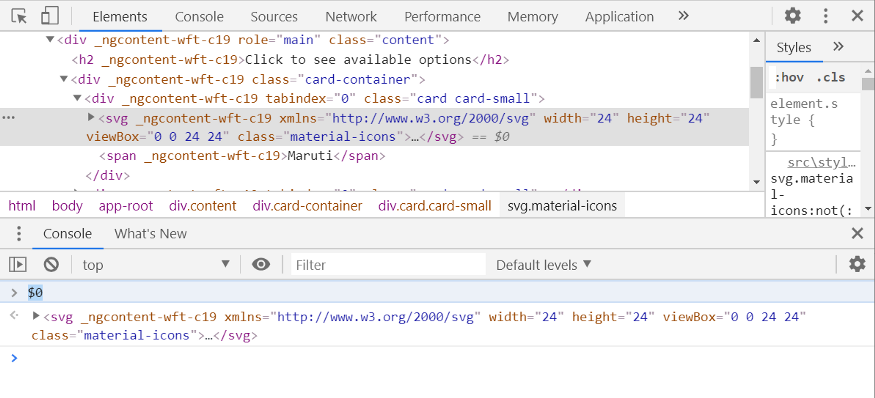Viewport: 875px width, 398px height.
Task: Toggle the .cls class editor
Action: pyautogui.click(x=830, y=78)
